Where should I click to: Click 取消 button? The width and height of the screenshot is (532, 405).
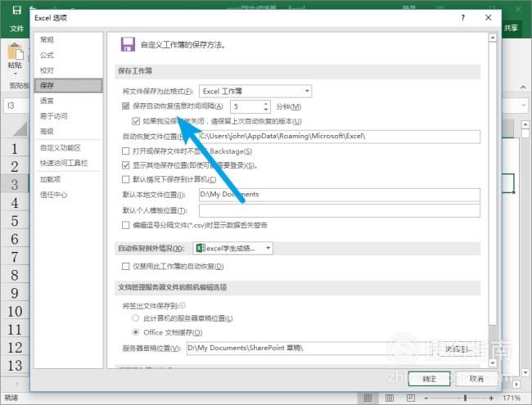(476, 379)
